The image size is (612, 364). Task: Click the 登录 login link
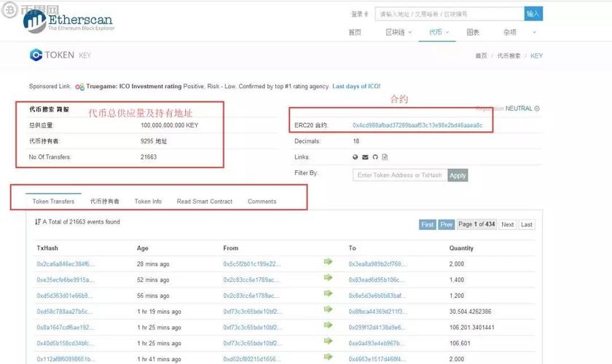[x=357, y=14]
